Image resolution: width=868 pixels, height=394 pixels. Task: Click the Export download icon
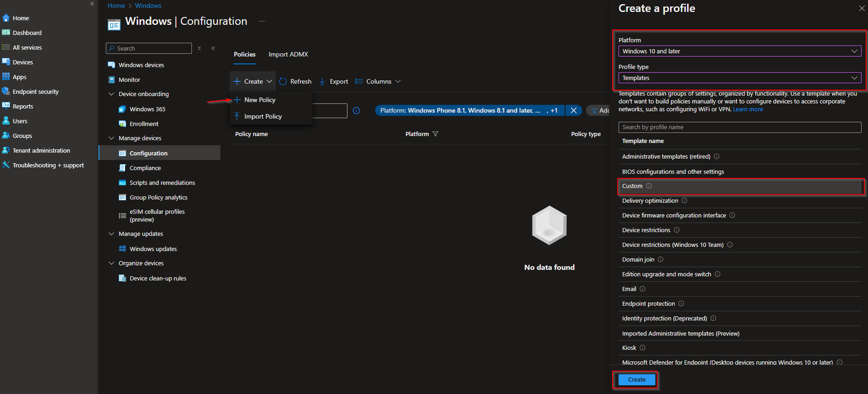(x=322, y=81)
